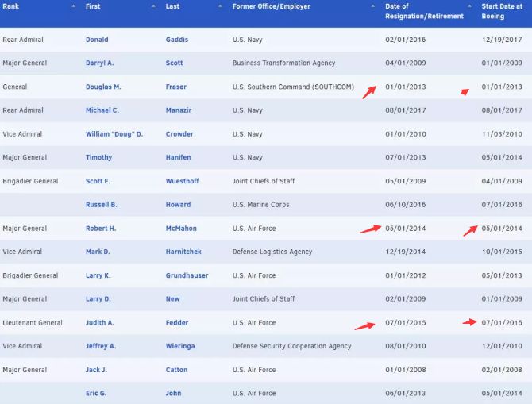Open the New last-name link
The image size is (532, 404).
point(172,299)
